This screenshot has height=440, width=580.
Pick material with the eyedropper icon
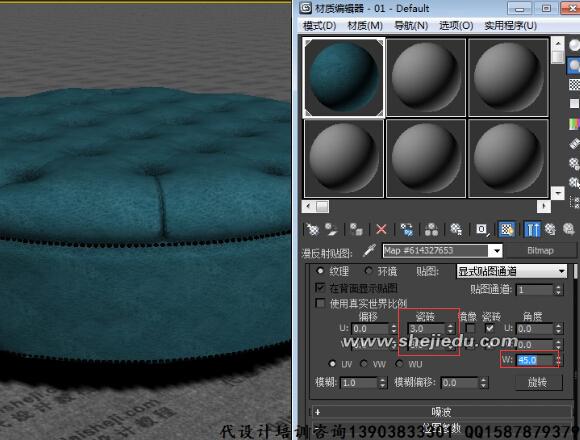click(x=369, y=251)
